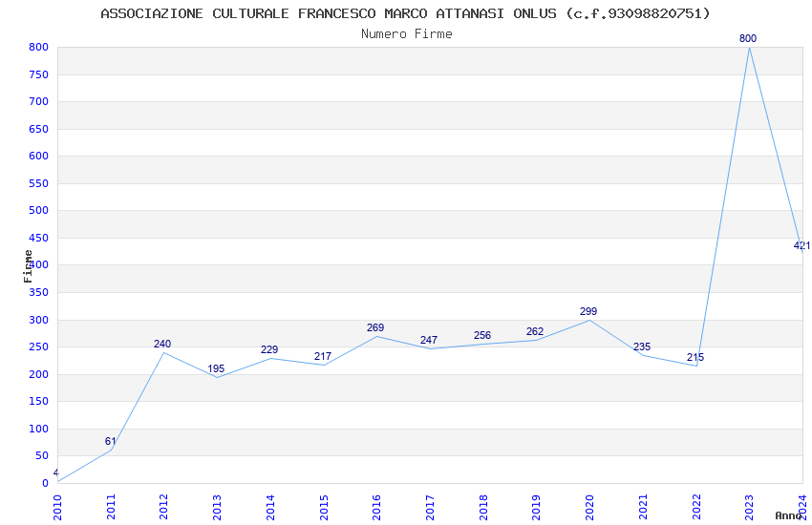
Task: Click the 2010 x-axis year label
Action: (57, 507)
